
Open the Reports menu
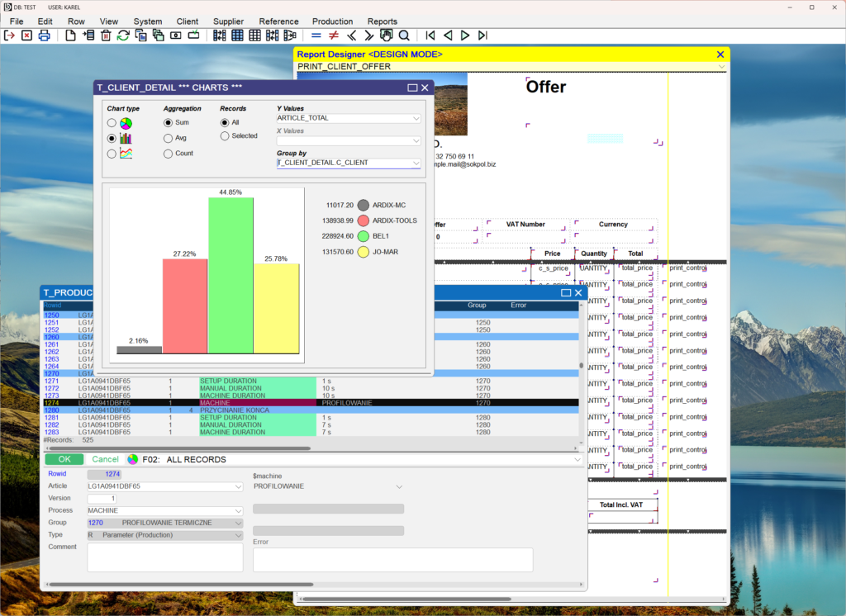click(382, 21)
